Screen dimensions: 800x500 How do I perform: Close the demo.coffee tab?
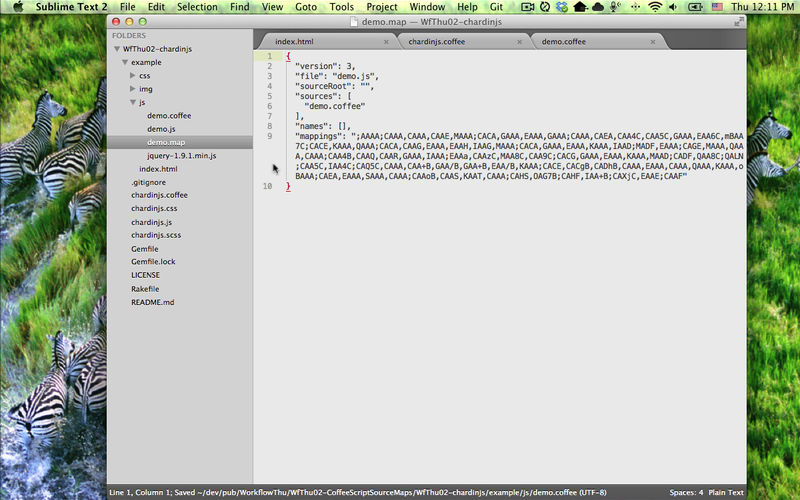tap(653, 42)
